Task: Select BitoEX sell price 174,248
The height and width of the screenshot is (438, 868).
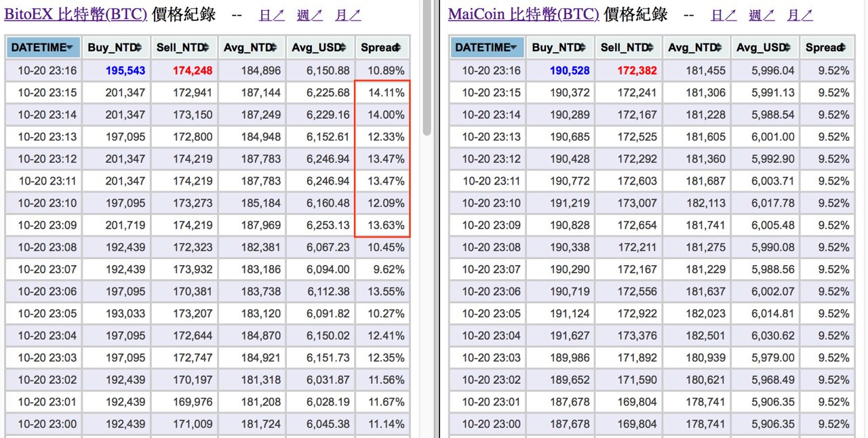Action: (193, 71)
